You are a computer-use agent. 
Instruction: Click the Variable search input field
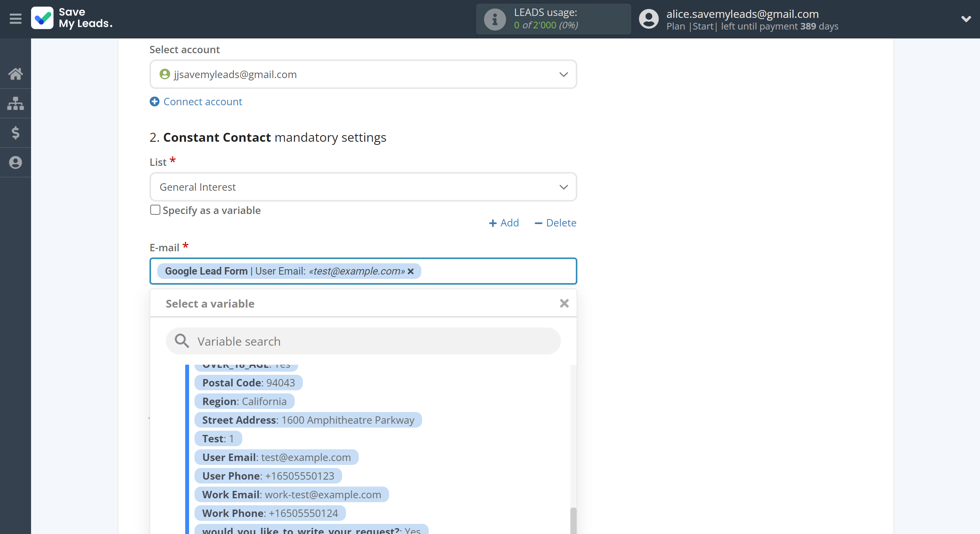click(363, 341)
